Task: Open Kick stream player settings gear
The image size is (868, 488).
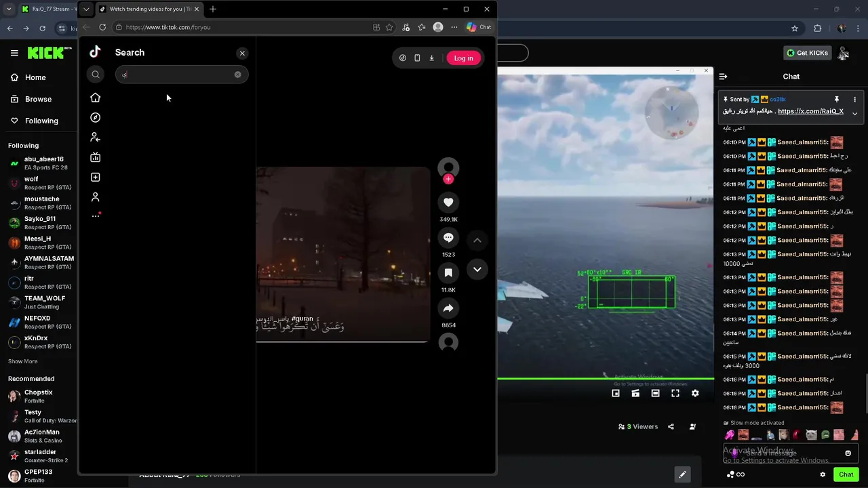Action: pyautogui.click(x=695, y=393)
